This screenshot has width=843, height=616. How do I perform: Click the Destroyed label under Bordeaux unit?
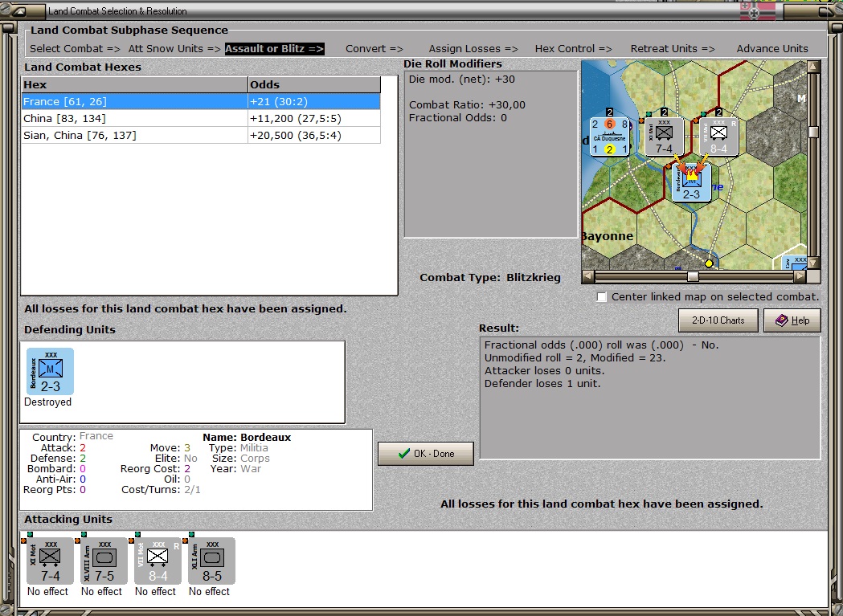[47, 402]
